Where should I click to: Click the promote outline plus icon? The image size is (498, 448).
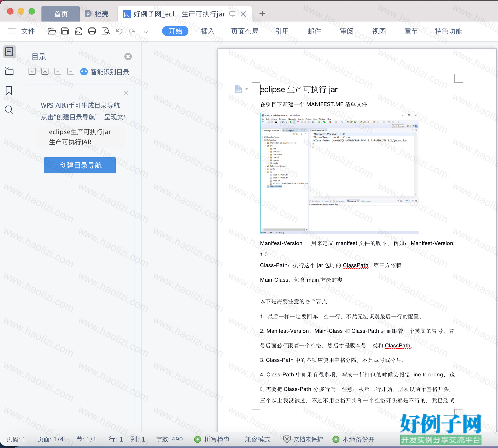tap(58, 71)
